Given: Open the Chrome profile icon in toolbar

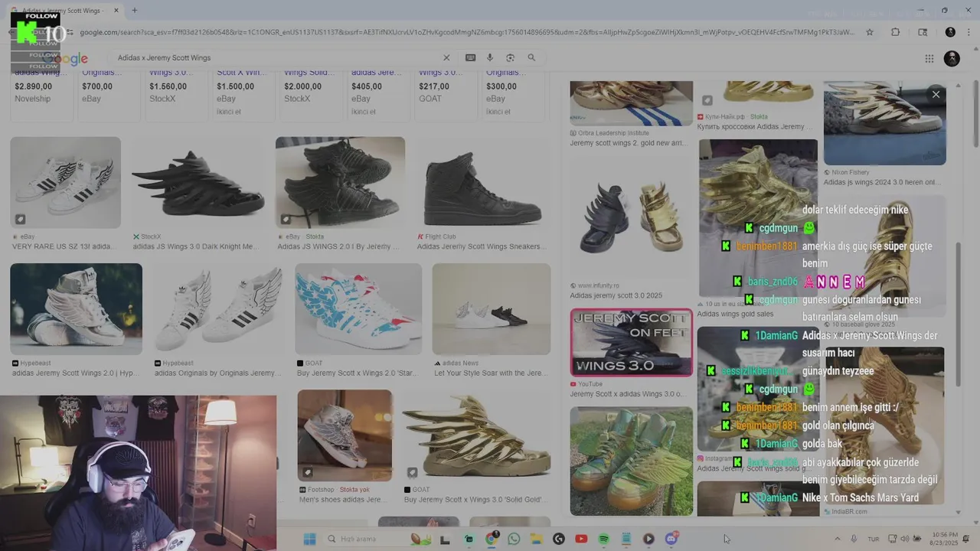Looking at the screenshot, I should click(950, 32).
